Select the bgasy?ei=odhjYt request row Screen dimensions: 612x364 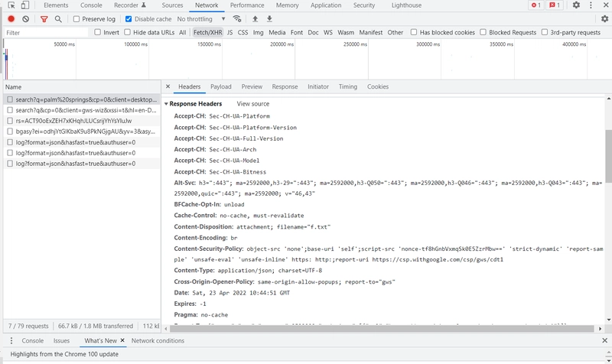click(83, 132)
